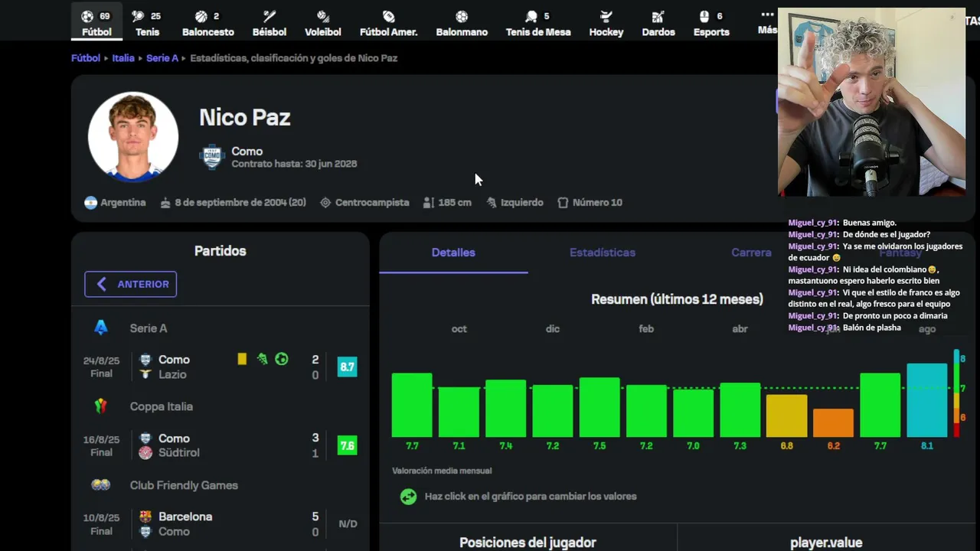Open the Voleibol sport tab
The width and height of the screenshot is (980, 551).
323,23
